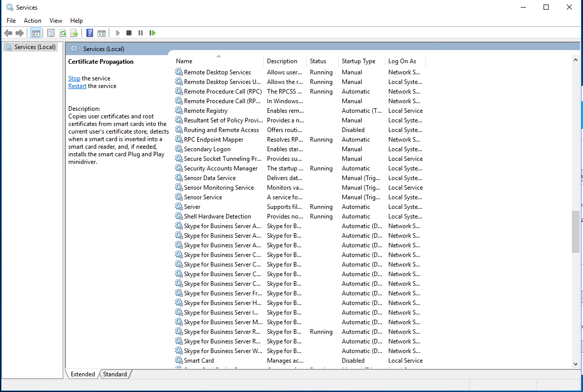This screenshot has height=392, width=583.
Task: Open the Help toolbar icon
Action: pyautogui.click(x=89, y=33)
